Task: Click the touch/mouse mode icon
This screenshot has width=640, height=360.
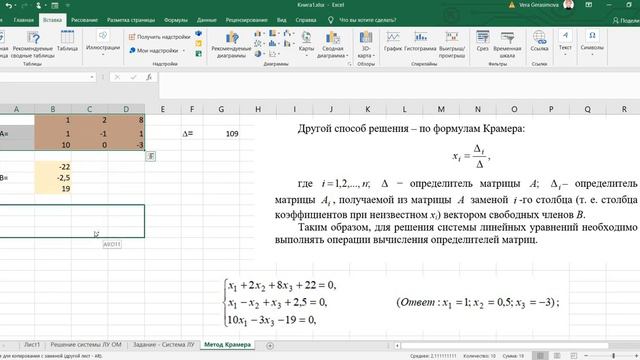Action: pos(38,6)
